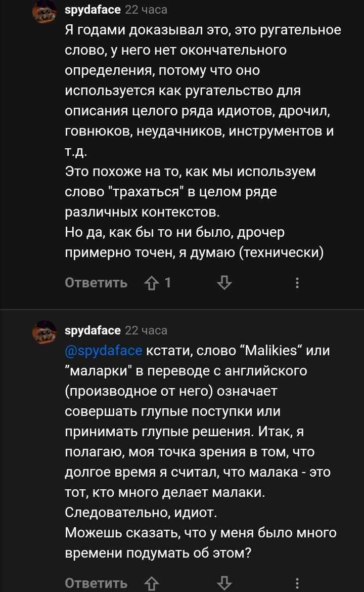Upvote the first spydaface comment

click(x=151, y=283)
